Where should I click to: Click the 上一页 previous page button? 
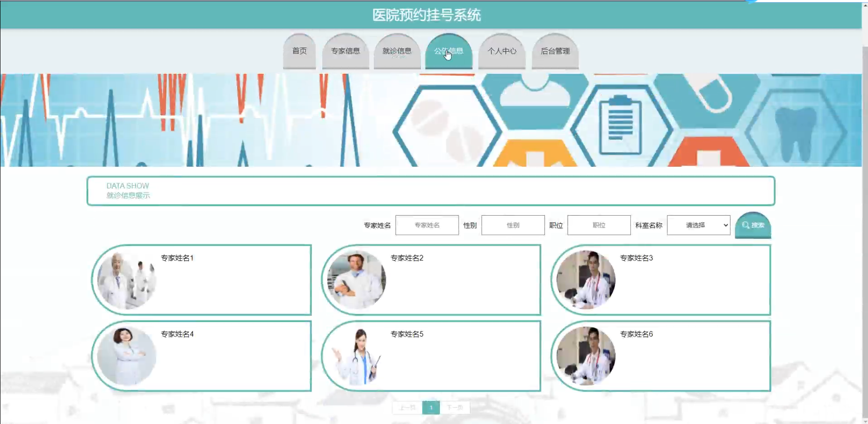click(x=407, y=407)
